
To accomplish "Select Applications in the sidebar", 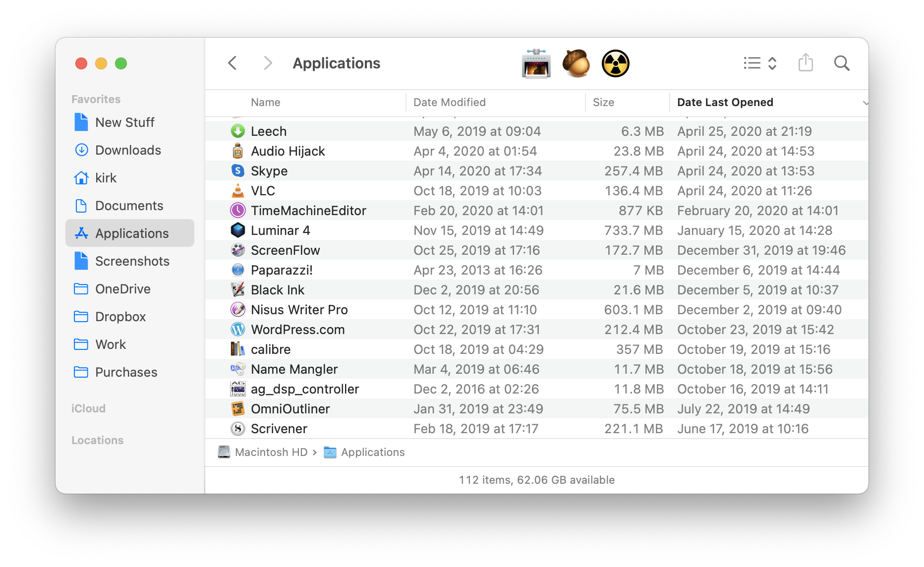I will coord(131,233).
